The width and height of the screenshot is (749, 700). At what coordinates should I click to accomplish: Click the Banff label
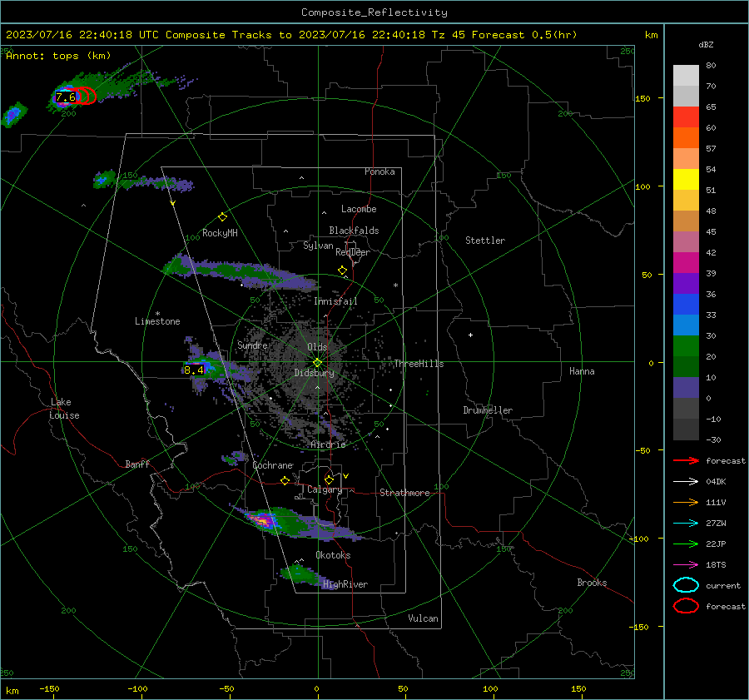tap(137, 464)
